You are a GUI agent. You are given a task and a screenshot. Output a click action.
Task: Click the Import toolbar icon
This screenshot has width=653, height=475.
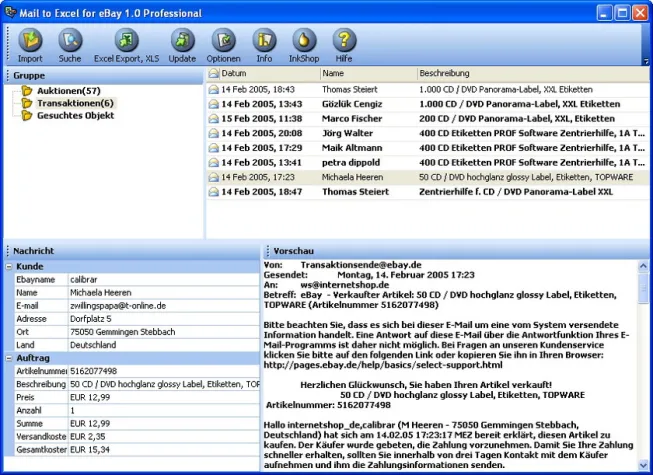click(x=30, y=44)
